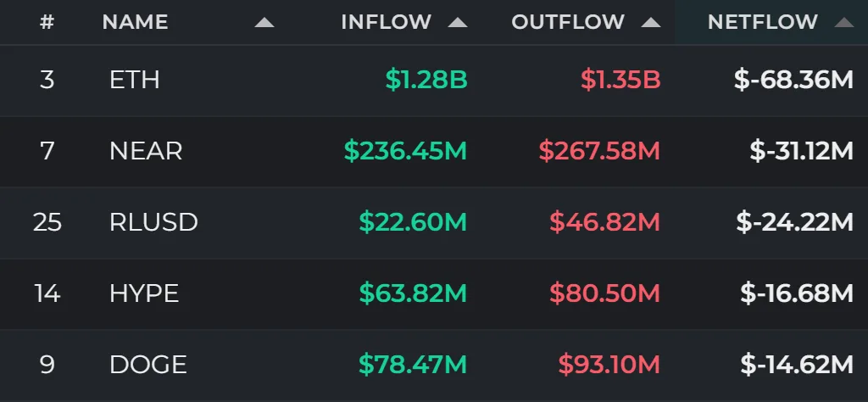
Task: Select the NEAR row name
Action: 146,151
